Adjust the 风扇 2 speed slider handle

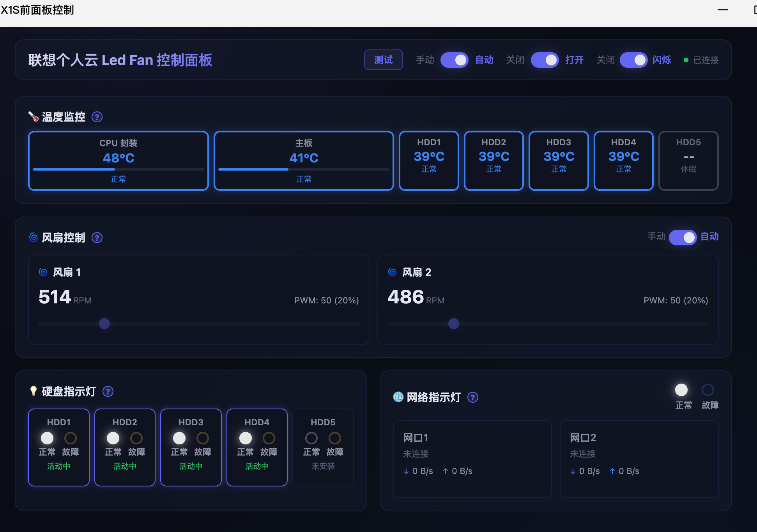tap(454, 324)
